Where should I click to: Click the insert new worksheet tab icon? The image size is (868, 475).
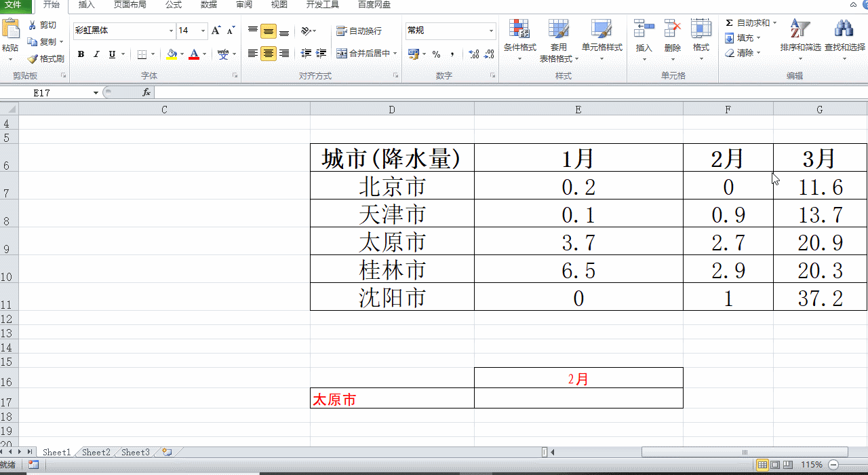click(167, 452)
